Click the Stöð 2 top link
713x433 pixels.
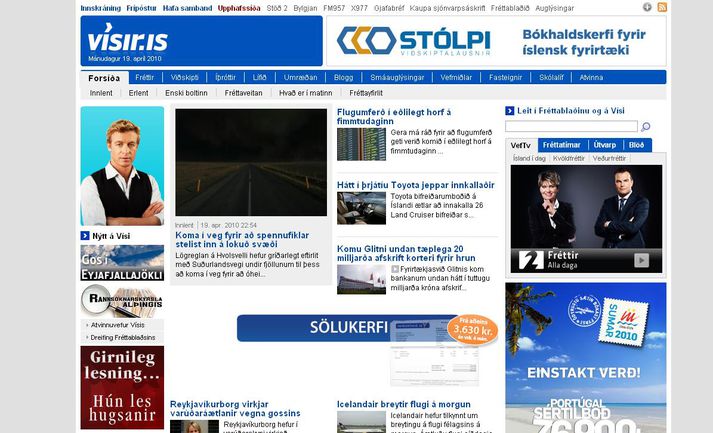click(277, 8)
